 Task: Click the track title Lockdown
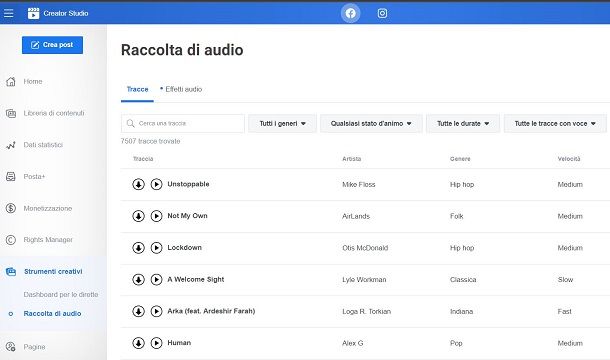tap(184, 248)
